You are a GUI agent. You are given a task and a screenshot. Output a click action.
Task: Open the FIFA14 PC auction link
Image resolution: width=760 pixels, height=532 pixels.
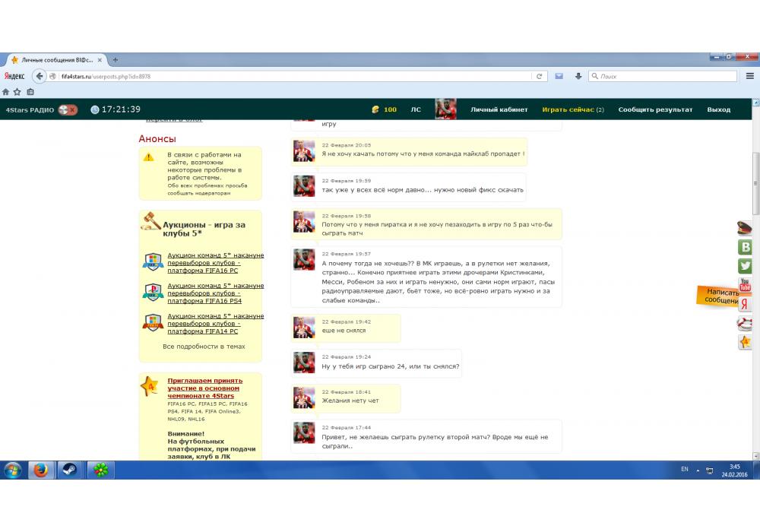(215, 324)
